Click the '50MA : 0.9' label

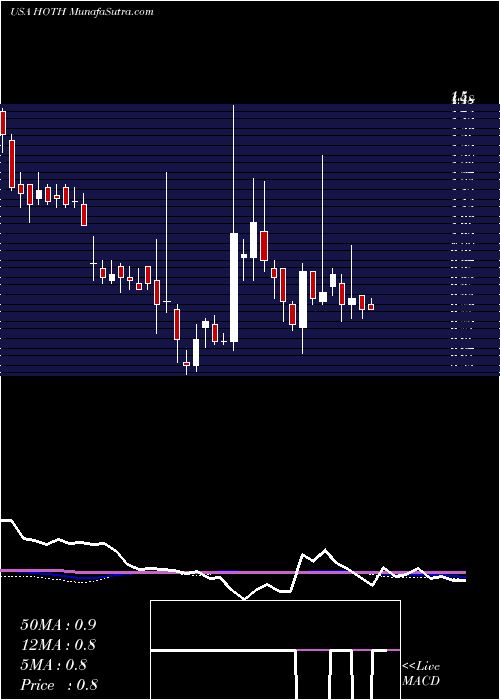58,625
